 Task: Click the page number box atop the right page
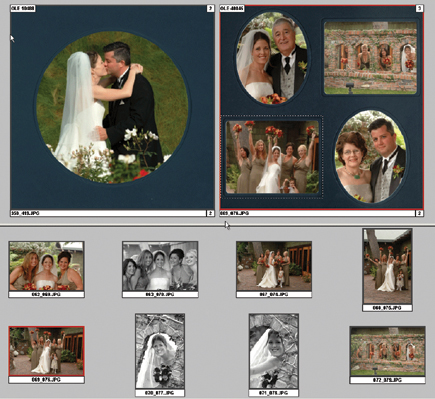pyautogui.click(x=419, y=9)
